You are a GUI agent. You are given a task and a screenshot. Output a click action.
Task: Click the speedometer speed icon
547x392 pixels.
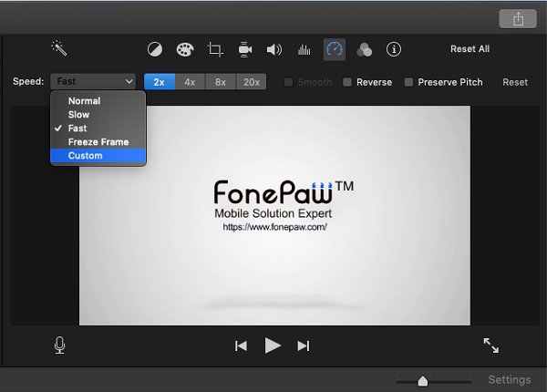[335, 49]
